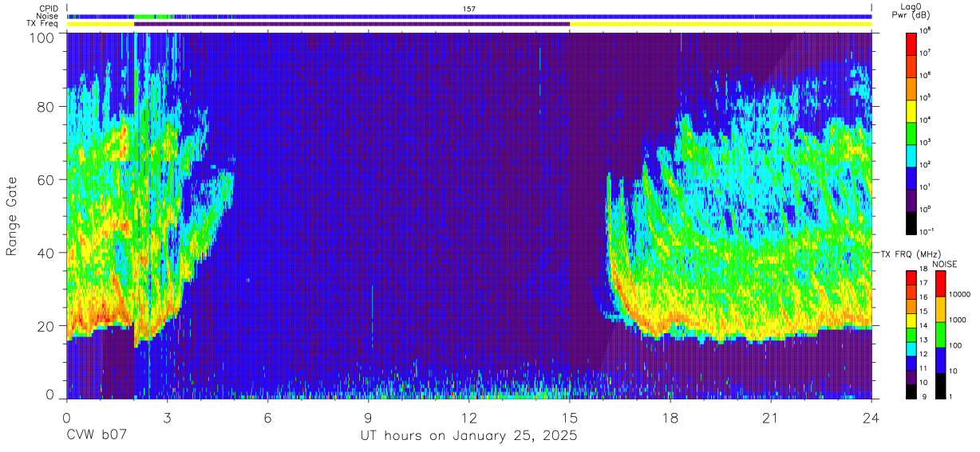Click x-axis tick label 3
The width and height of the screenshot is (980, 452).
168,419
